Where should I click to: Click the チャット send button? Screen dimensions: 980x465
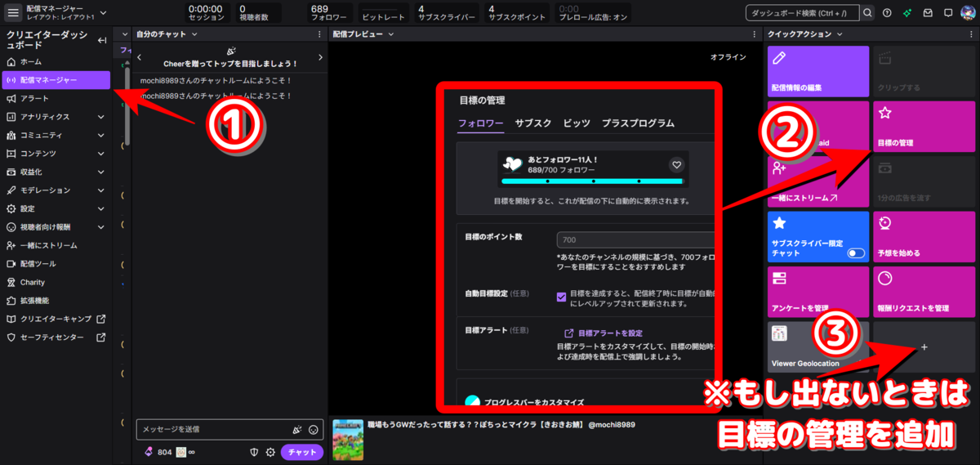click(x=301, y=452)
